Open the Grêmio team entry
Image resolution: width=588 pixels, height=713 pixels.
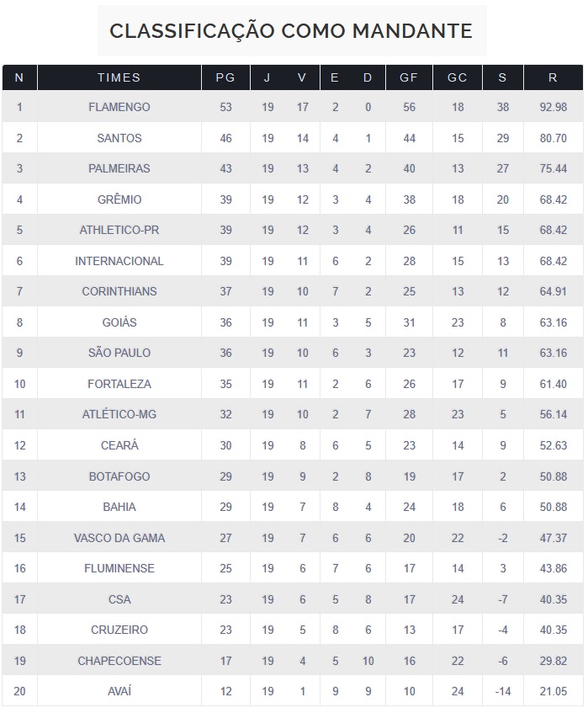coord(119,200)
